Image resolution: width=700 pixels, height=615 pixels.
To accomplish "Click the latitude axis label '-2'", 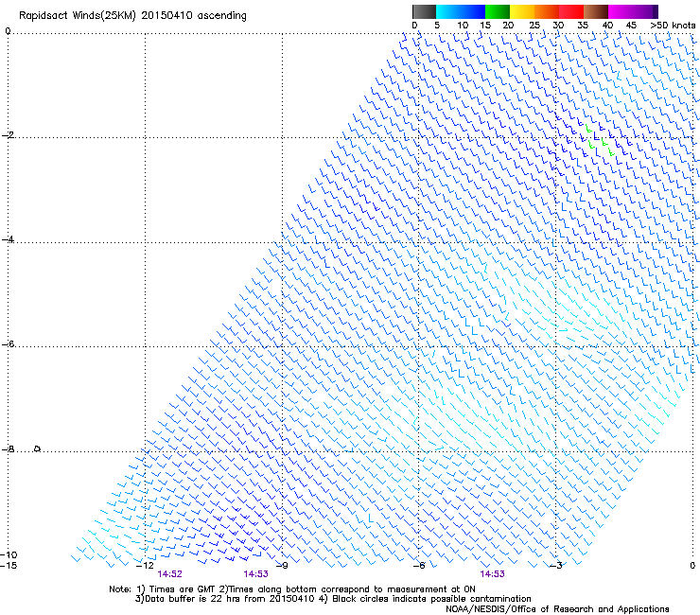I will pyautogui.click(x=9, y=135).
